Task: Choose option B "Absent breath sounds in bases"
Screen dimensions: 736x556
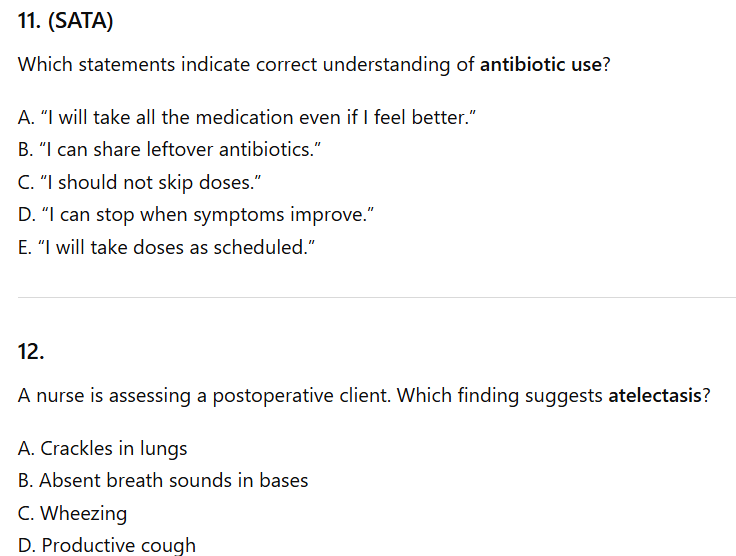Action: pyautogui.click(x=163, y=480)
